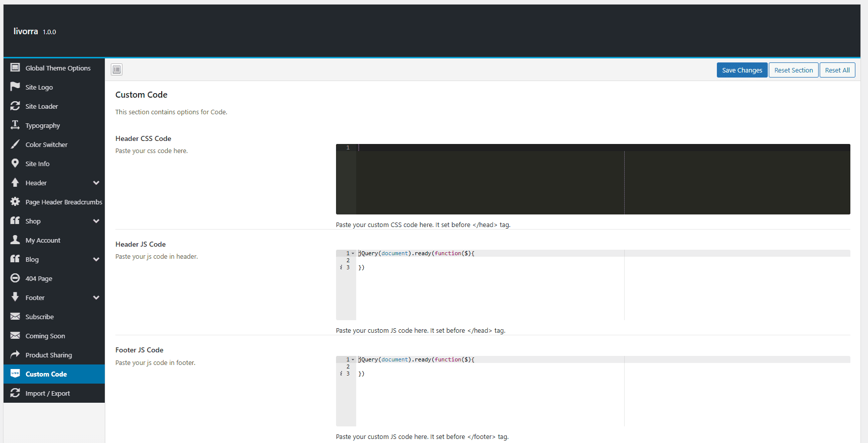
Task: Click the Footer down-arrow icon
Action: pyautogui.click(x=15, y=297)
